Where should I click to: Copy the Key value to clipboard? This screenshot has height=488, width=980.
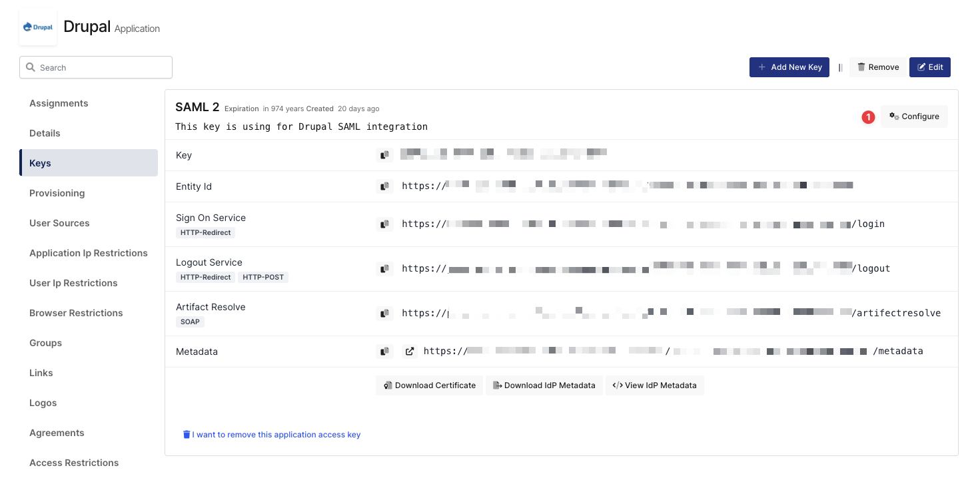384,154
